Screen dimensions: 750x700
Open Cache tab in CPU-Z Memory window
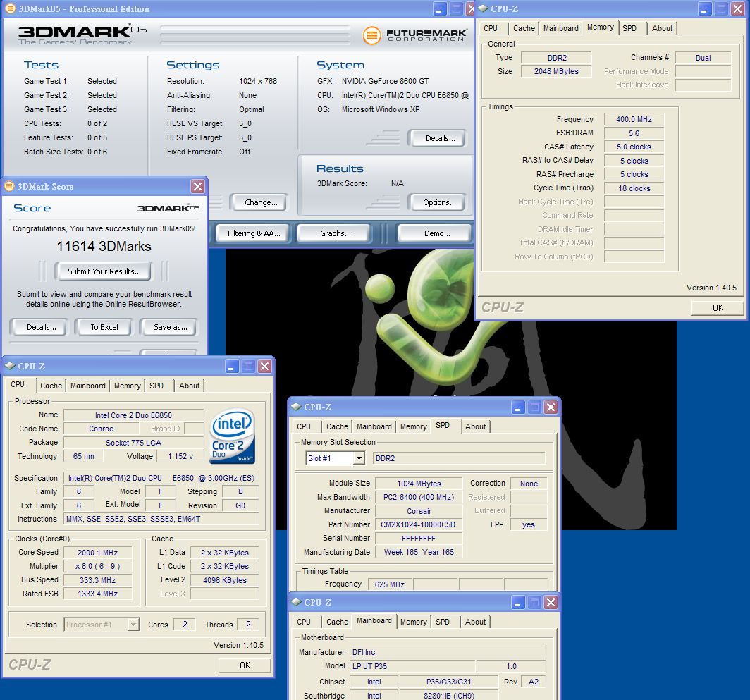click(x=524, y=28)
